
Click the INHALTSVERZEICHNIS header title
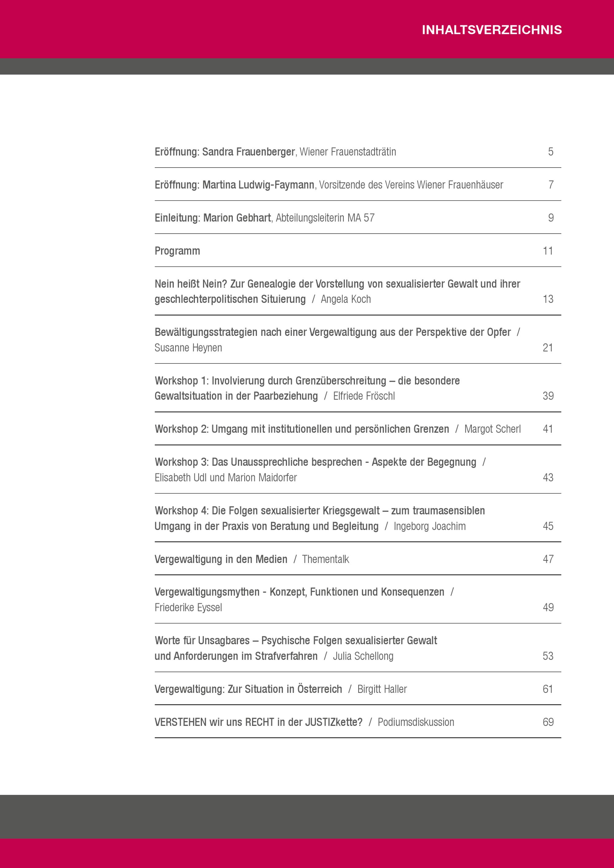click(x=492, y=30)
